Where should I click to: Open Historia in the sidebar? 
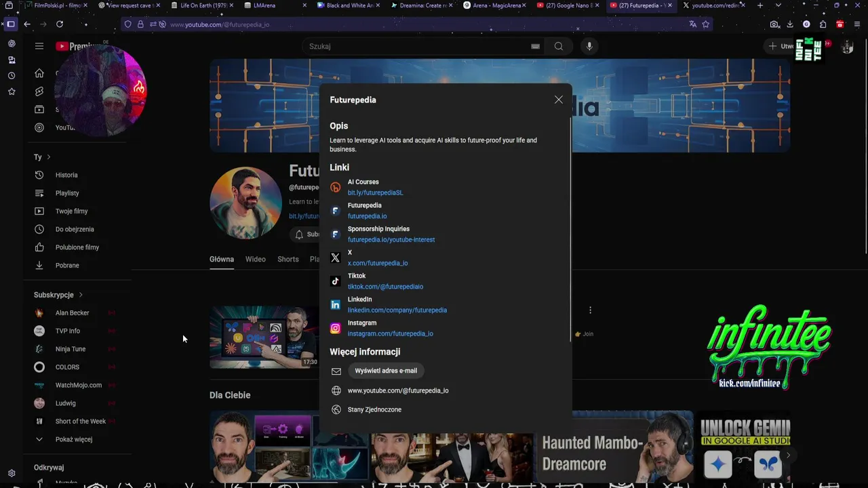(x=78, y=175)
